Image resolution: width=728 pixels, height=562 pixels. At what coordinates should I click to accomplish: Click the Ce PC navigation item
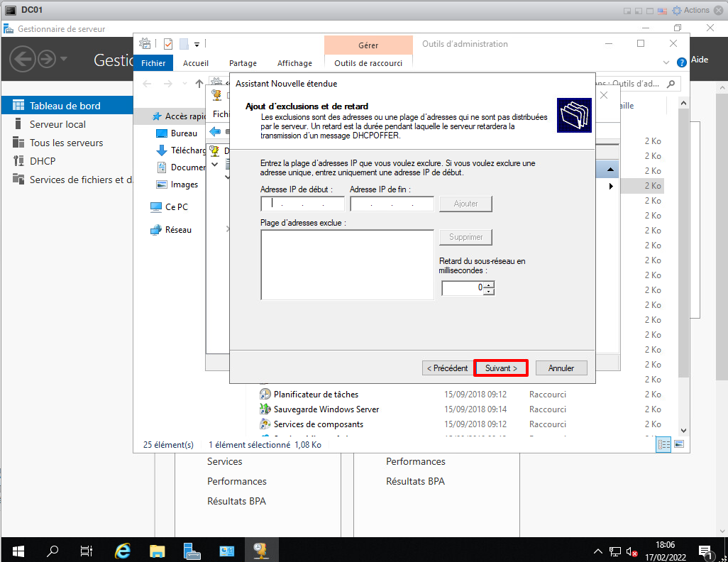click(x=176, y=207)
